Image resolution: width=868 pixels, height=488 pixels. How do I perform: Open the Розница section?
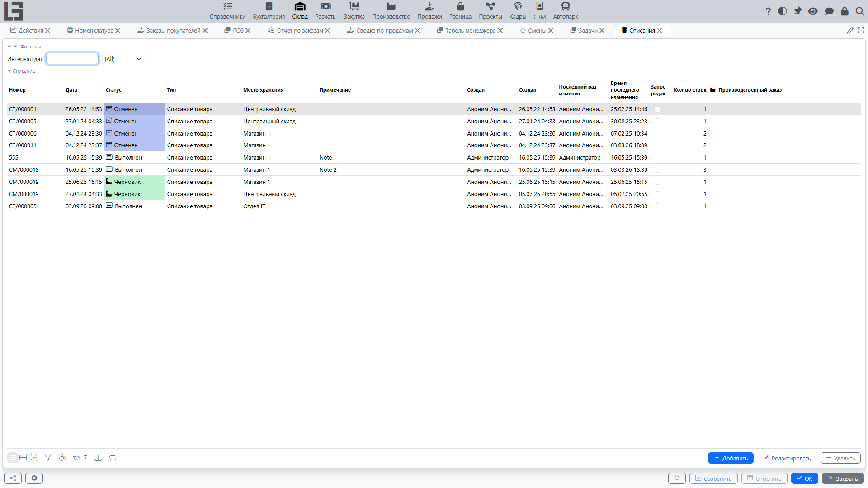pos(460,11)
